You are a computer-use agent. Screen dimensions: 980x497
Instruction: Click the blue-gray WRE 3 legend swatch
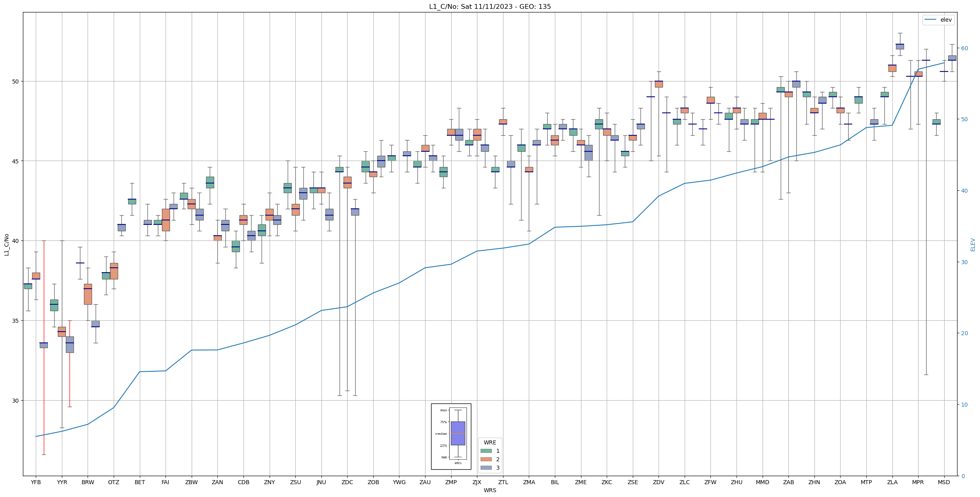[x=486, y=468]
